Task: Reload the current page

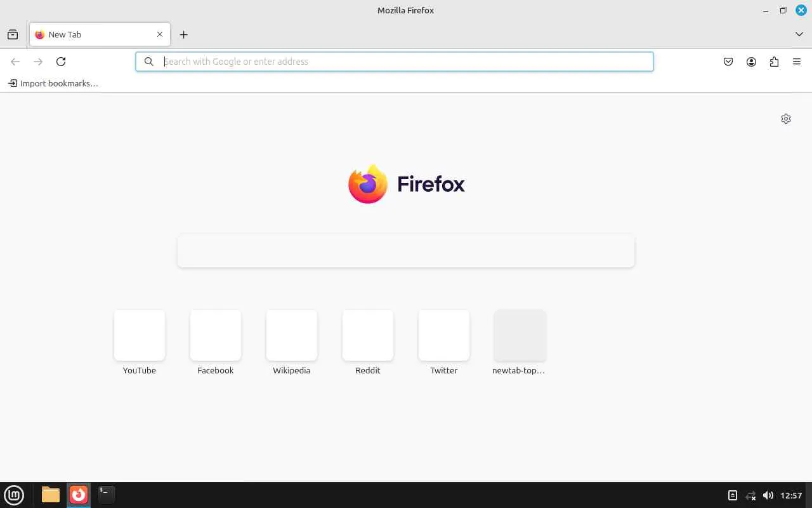Action: 61,62
